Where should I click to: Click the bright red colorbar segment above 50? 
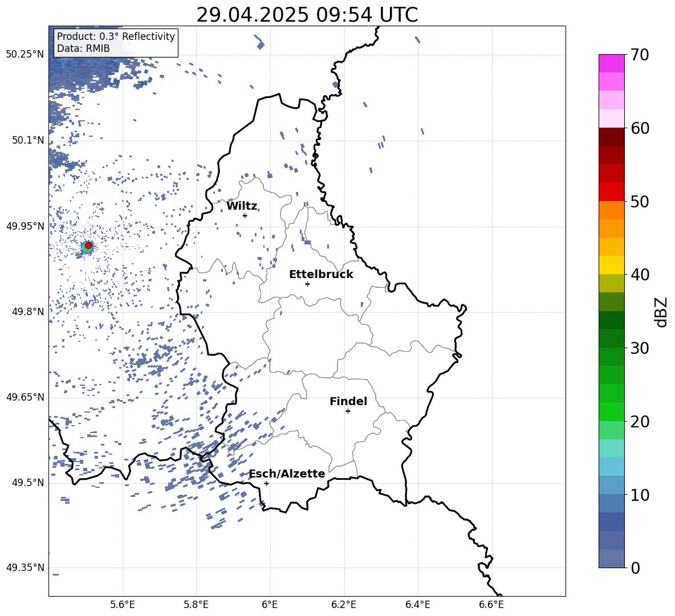(x=611, y=192)
